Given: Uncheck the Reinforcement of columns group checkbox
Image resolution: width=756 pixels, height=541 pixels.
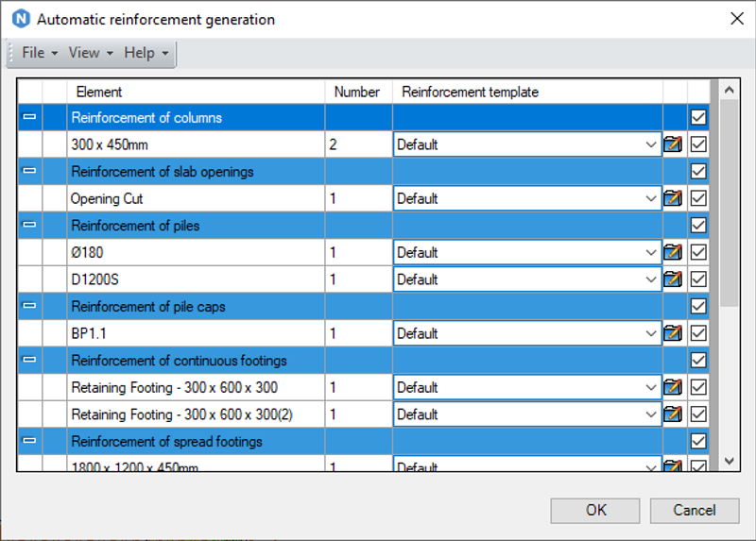Looking at the screenshot, I should pyautogui.click(x=698, y=118).
